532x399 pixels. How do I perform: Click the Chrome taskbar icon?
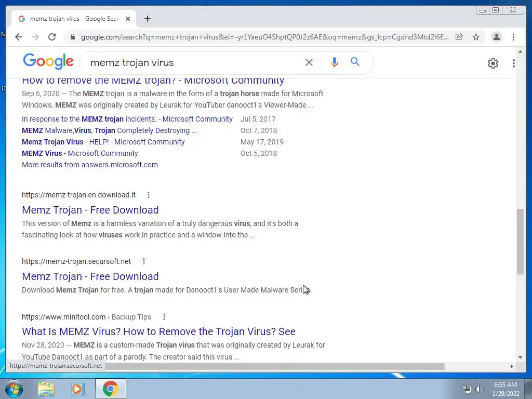click(110, 389)
